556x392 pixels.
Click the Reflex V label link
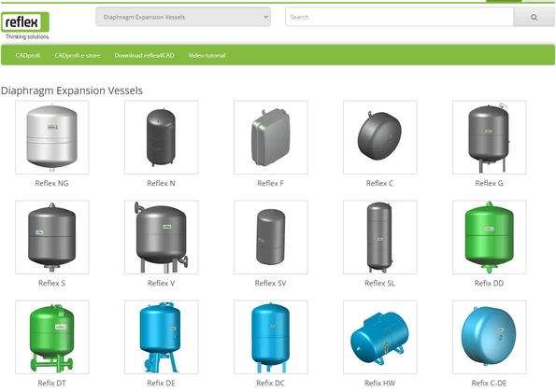tap(161, 283)
